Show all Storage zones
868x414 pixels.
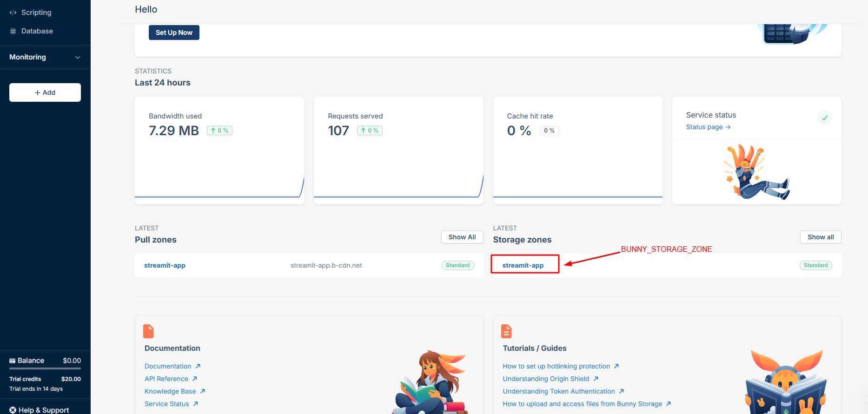tap(820, 237)
